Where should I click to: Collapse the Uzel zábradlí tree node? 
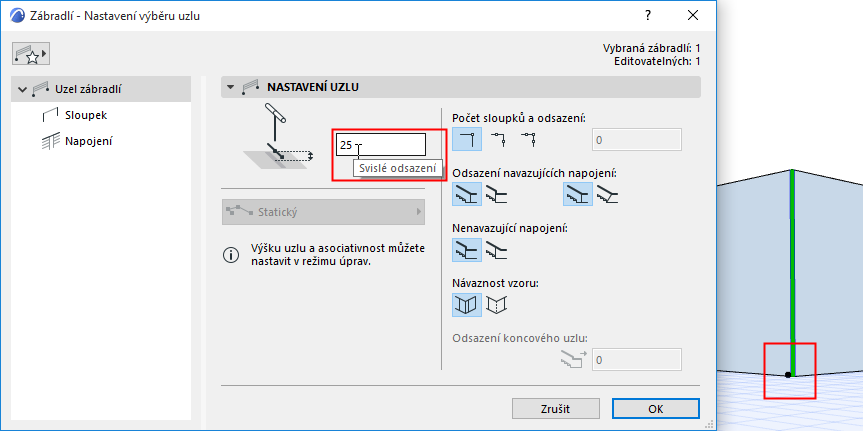coord(23,90)
